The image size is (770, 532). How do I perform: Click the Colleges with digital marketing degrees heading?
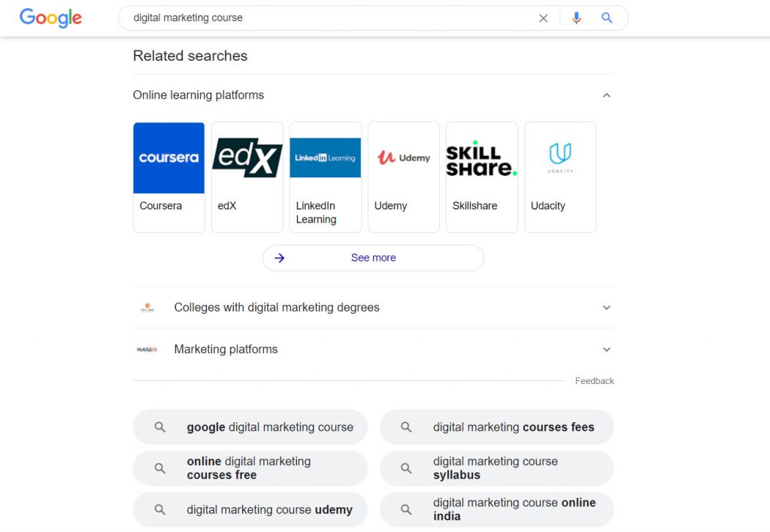(x=277, y=307)
